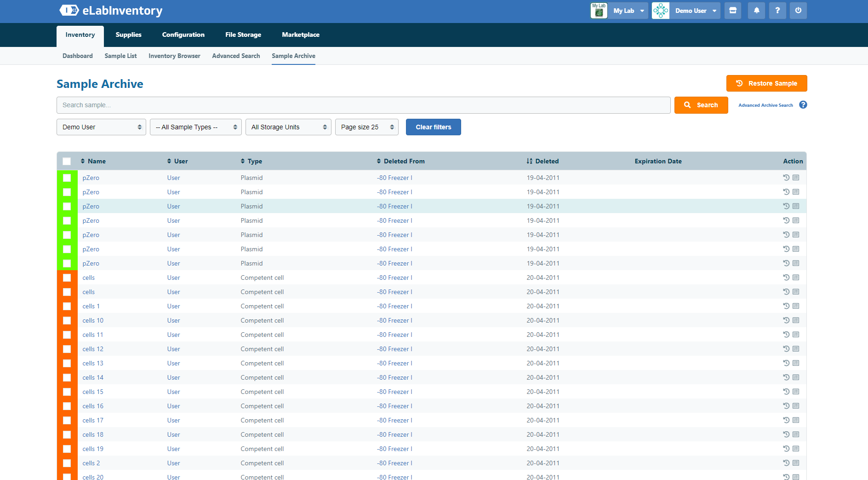868x480 pixels.
Task: Tick the checkbox beside cells 18
Action: click(67, 434)
